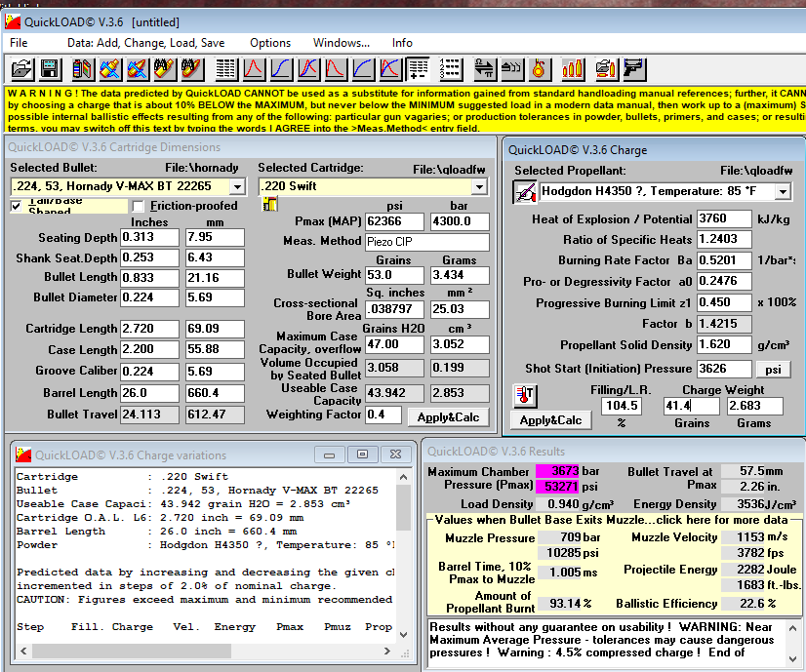Click the Meas. Method field showing Piezo CIP
806x672 pixels.
427,242
